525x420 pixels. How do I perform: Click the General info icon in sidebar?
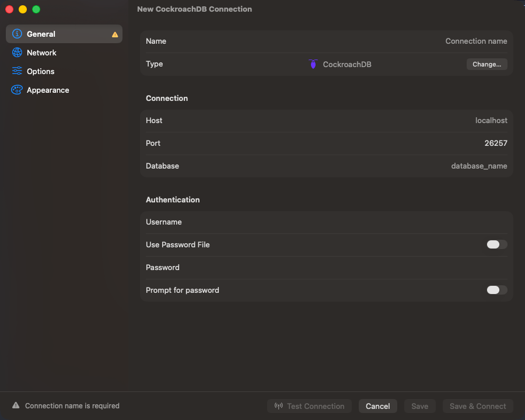(x=17, y=34)
